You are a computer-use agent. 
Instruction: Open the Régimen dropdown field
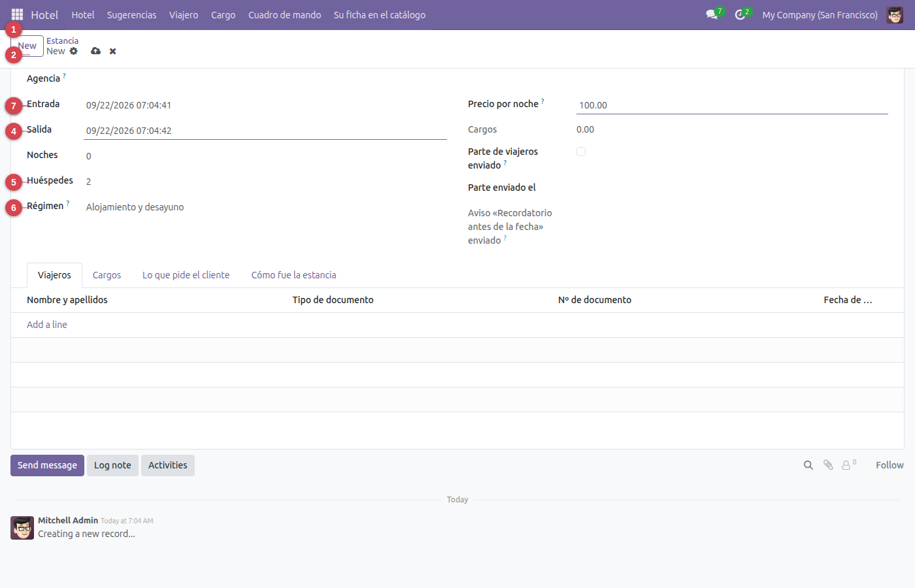tap(266, 207)
